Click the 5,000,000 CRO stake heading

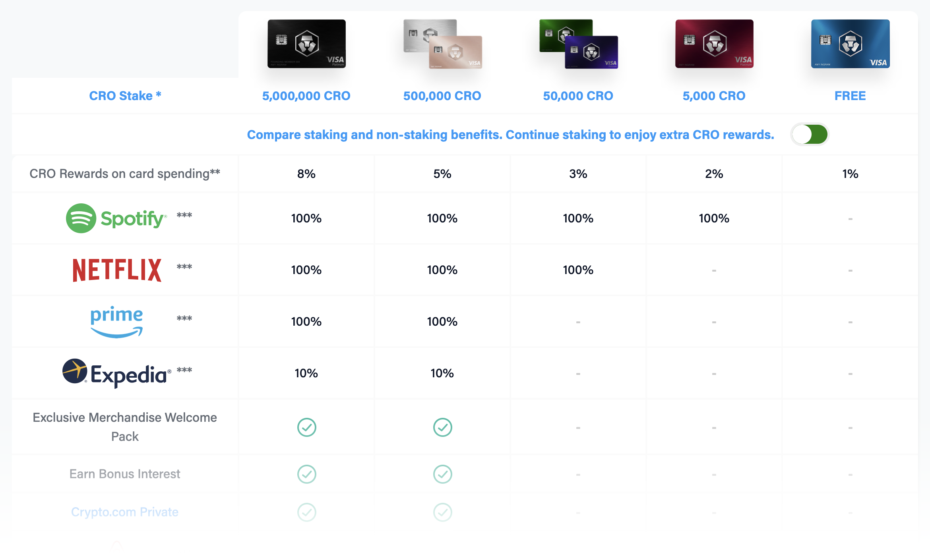(x=306, y=96)
